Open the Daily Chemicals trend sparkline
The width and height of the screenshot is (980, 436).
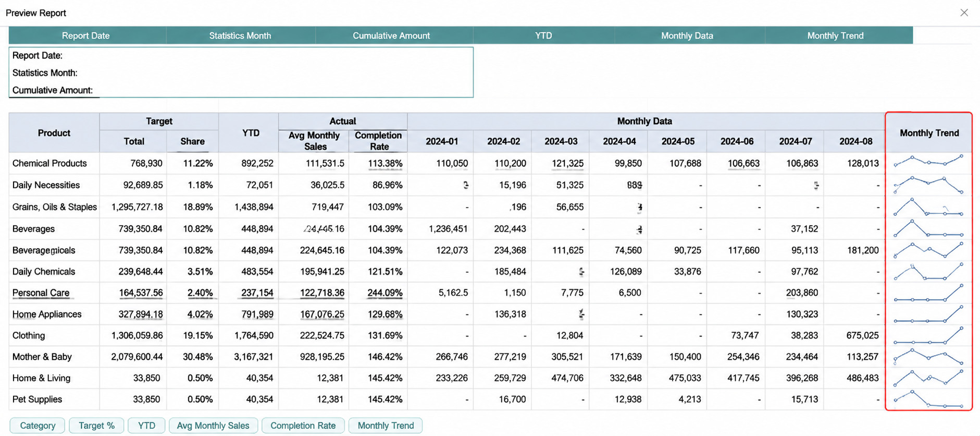(928, 271)
